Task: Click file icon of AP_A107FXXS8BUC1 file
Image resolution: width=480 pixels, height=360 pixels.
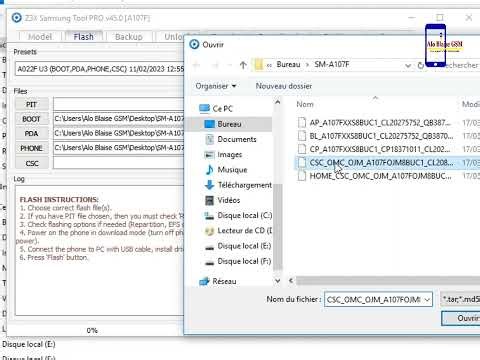Action: coord(302,122)
